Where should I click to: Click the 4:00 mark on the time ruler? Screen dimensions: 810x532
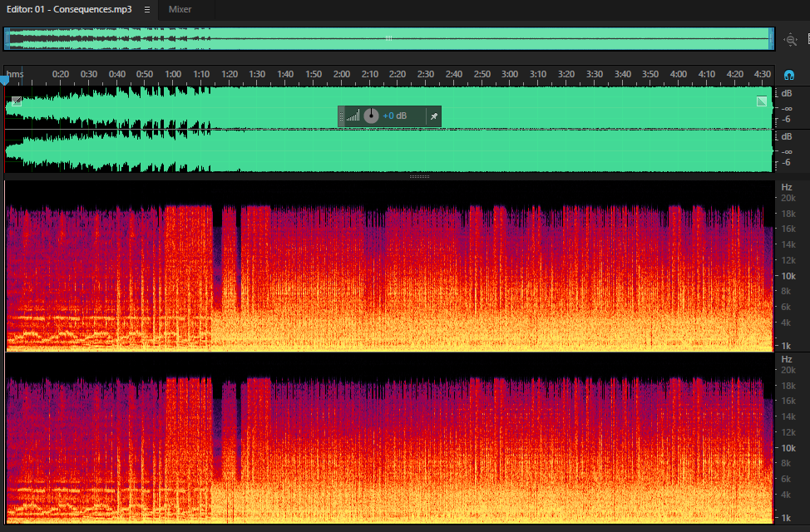pos(679,74)
